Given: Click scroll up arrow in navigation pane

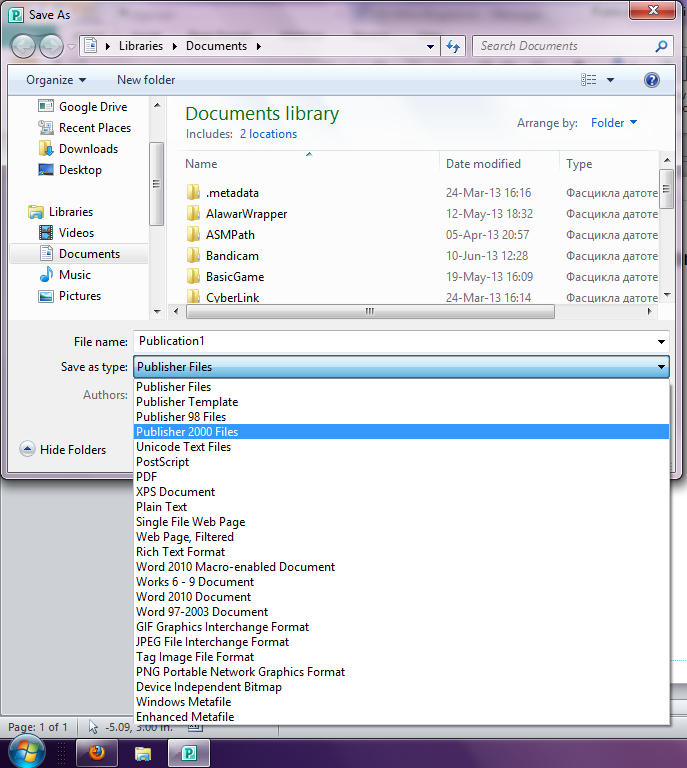Looking at the screenshot, I should 157,105.
